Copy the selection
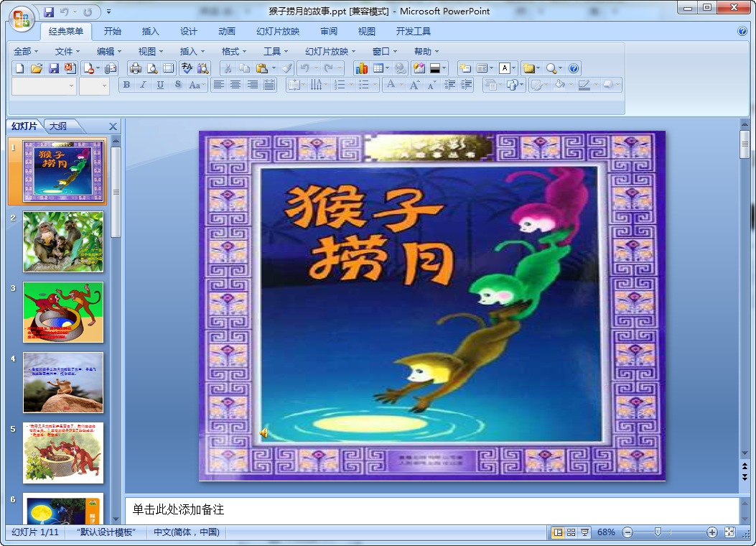 point(244,68)
